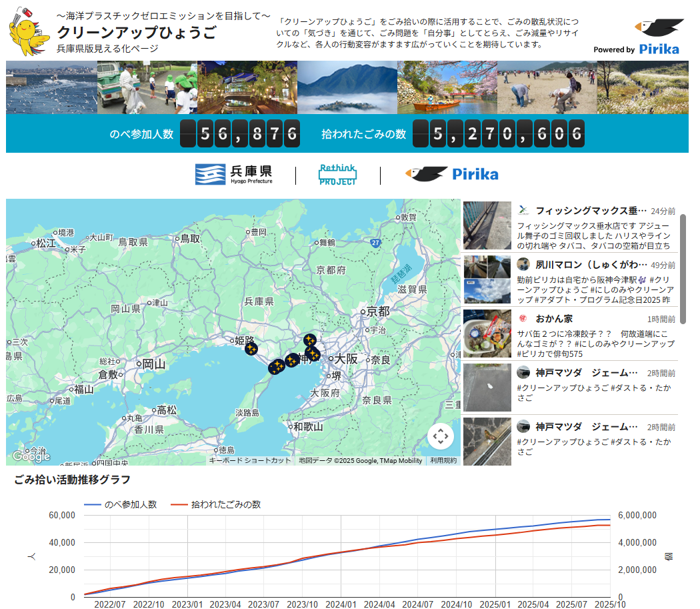Viewport: 700px width, 609px height.
Task: Click the sparkle marker near Himeji
Action: tap(251, 348)
